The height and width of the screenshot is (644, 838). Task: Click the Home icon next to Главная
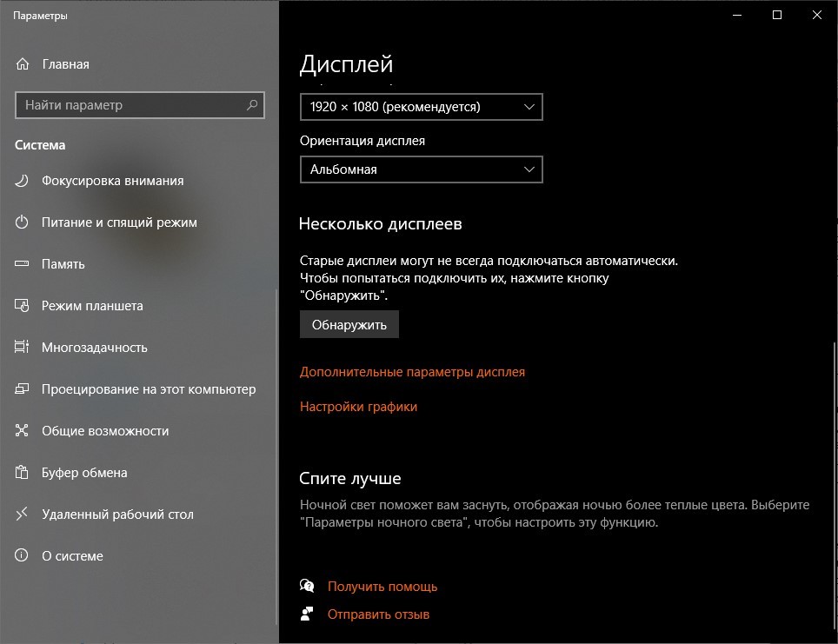pos(23,64)
